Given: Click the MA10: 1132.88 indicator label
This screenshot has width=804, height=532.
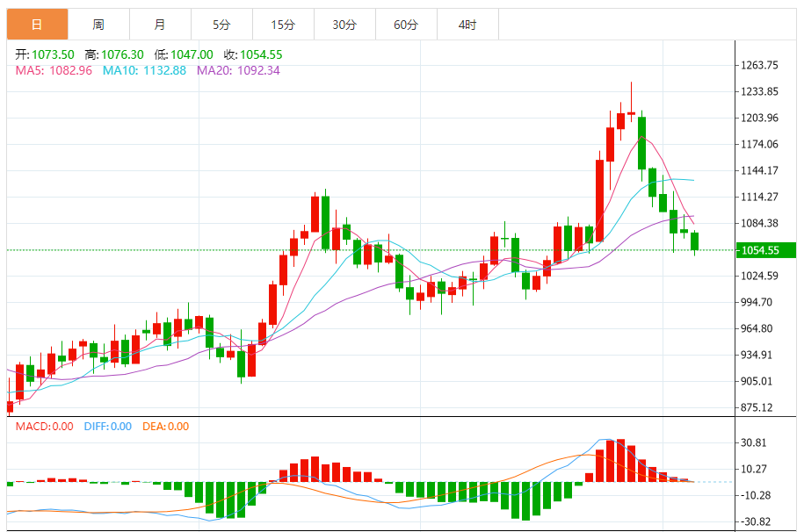Looking at the screenshot, I should [x=145, y=70].
